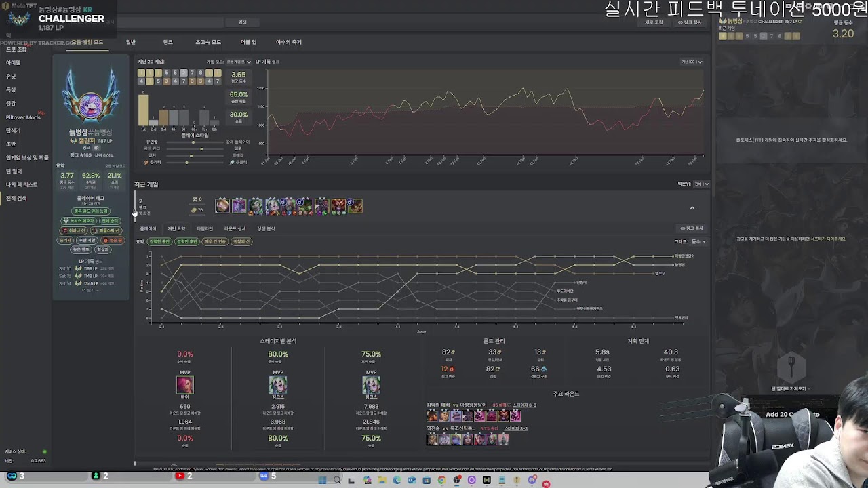Click the Windows Start button on taskbar
Image resolution: width=868 pixels, height=488 pixels.
click(x=321, y=480)
